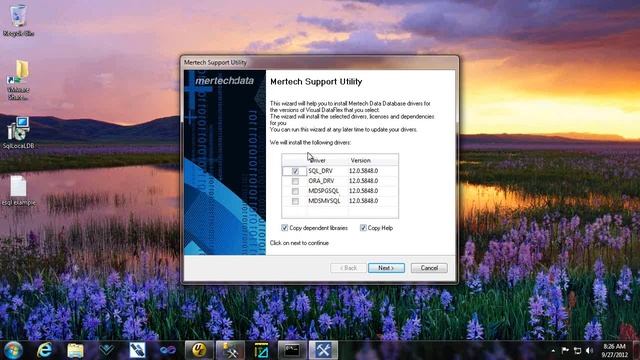The width and height of the screenshot is (640, 360).
Task: Click the Next button
Action: tap(386, 268)
